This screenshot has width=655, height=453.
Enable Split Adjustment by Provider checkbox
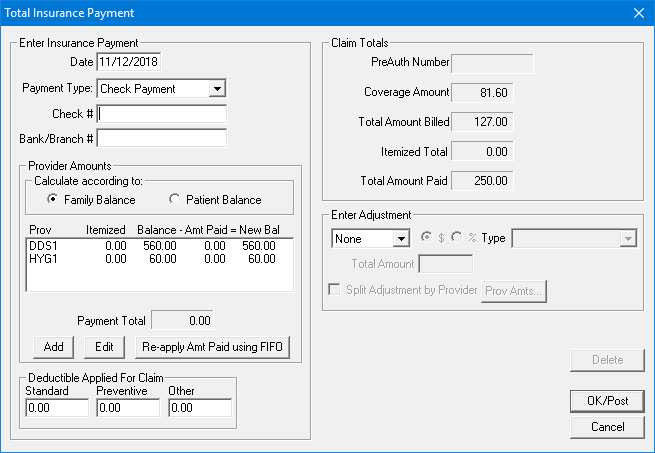click(x=336, y=290)
